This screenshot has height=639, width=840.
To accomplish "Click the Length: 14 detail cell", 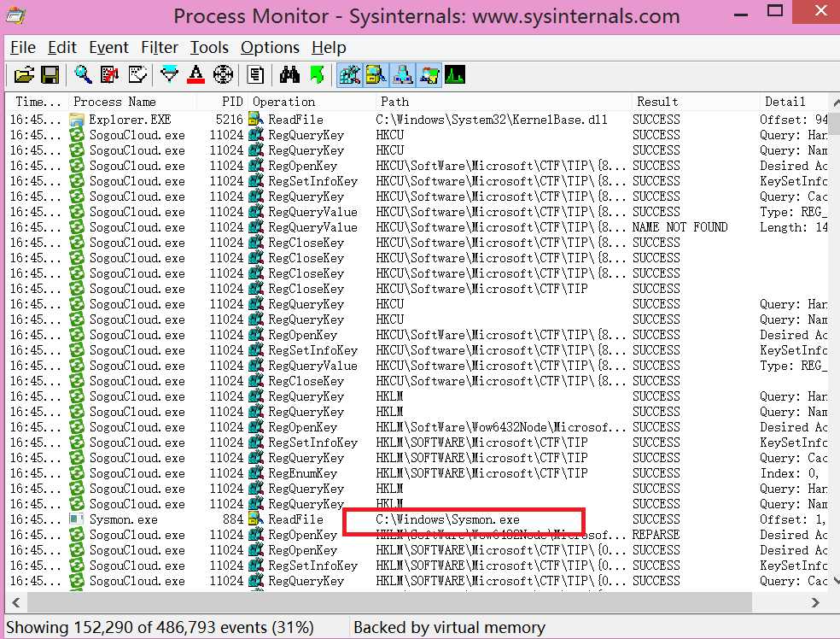I will click(x=793, y=227).
